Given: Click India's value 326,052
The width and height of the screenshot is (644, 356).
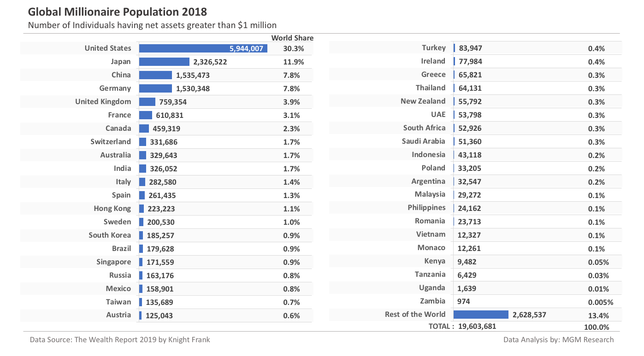Looking at the screenshot, I should 163,169.
